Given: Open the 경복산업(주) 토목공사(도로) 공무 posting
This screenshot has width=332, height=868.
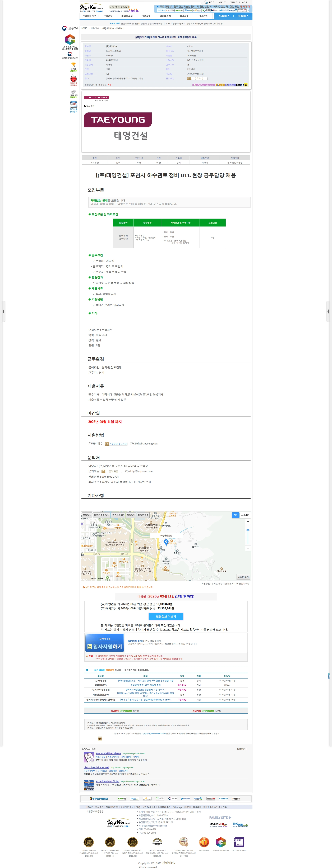Looking at the screenshot, I should [145, 685].
